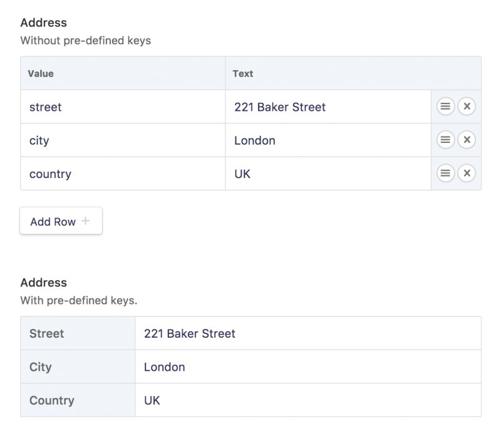Screen dimensions: 501x448
Task: Click the plus icon in Add Row
Action: [x=85, y=221]
